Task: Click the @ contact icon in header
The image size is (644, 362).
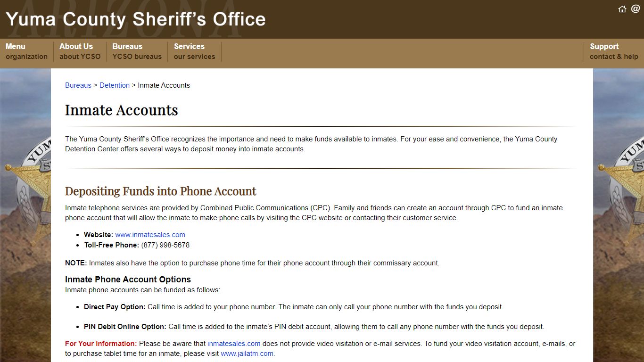Action: click(x=636, y=9)
